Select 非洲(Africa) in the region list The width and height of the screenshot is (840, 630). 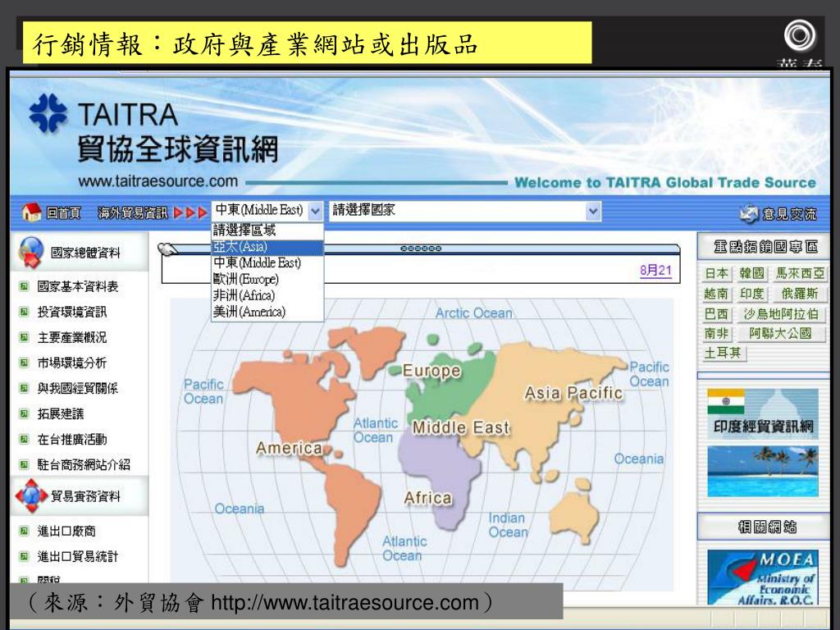(x=267, y=295)
